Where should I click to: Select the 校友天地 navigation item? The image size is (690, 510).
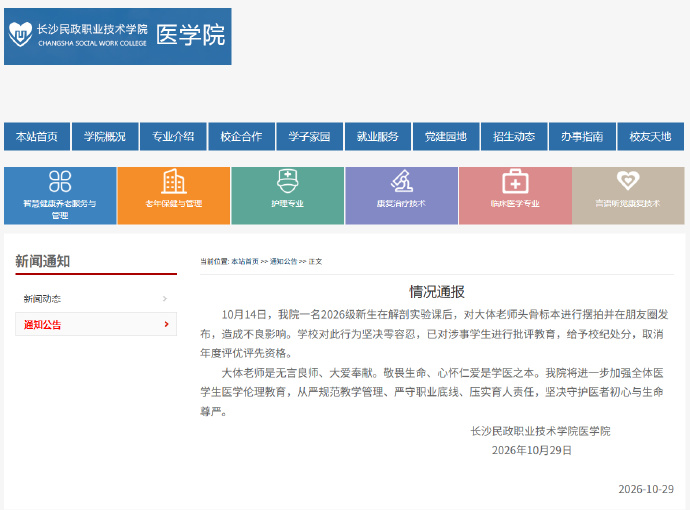(651, 136)
